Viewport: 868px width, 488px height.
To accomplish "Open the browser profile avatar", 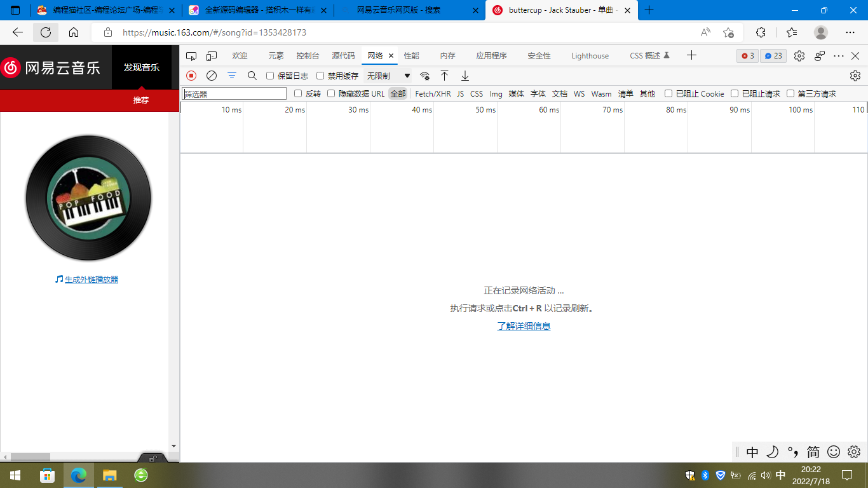I will click(821, 32).
